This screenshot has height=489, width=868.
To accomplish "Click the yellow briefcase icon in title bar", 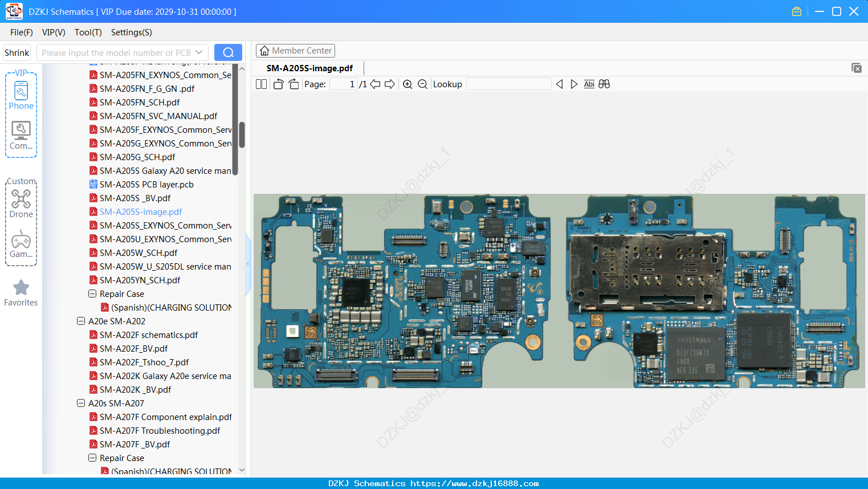I will coord(797,11).
